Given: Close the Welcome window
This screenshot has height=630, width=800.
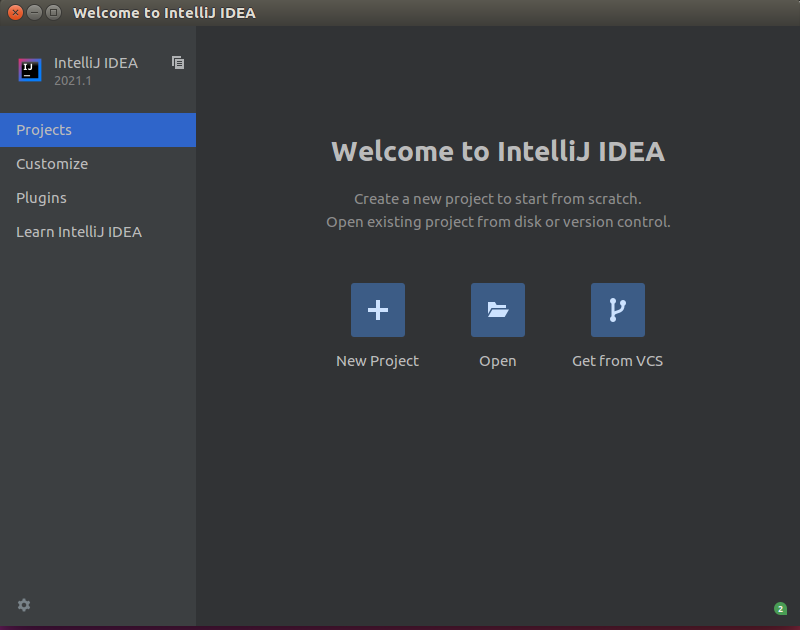Looking at the screenshot, I should (15, 12).
